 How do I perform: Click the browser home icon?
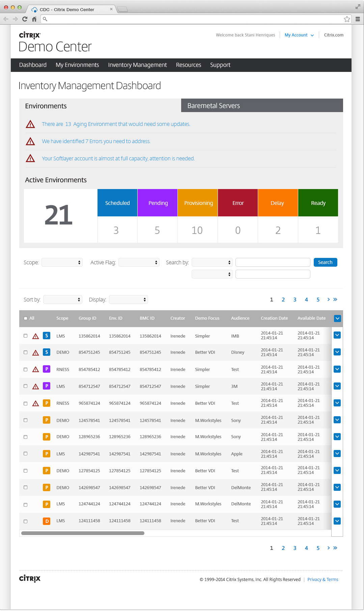point(34,19)
